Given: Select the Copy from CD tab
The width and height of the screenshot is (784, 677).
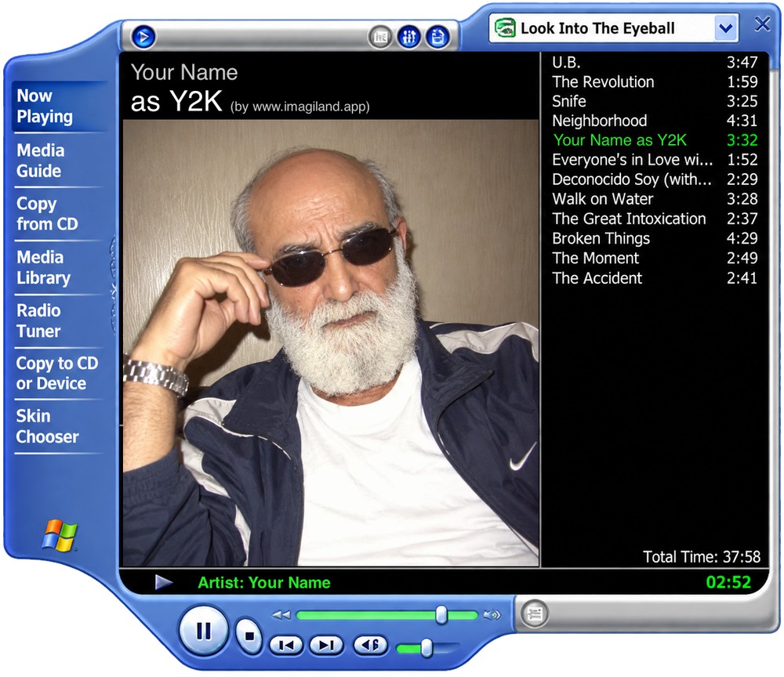Looking at the screenshot, I should [x=60, y=214].
